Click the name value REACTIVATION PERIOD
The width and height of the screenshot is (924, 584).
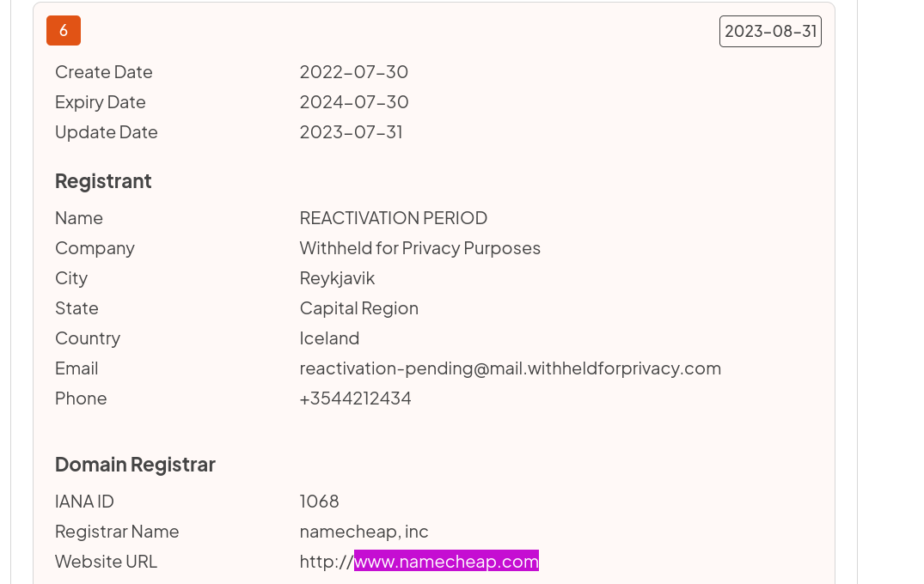[393, 218]
